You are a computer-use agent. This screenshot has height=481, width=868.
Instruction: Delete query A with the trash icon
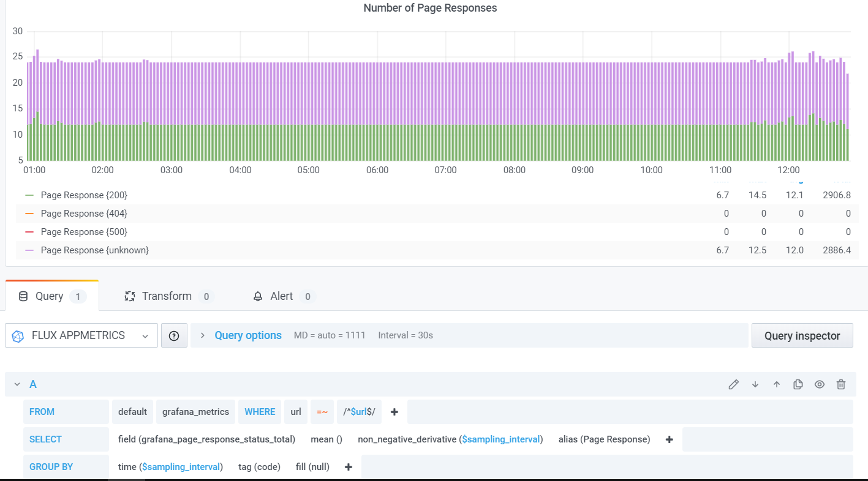click(x=840, y=384)
